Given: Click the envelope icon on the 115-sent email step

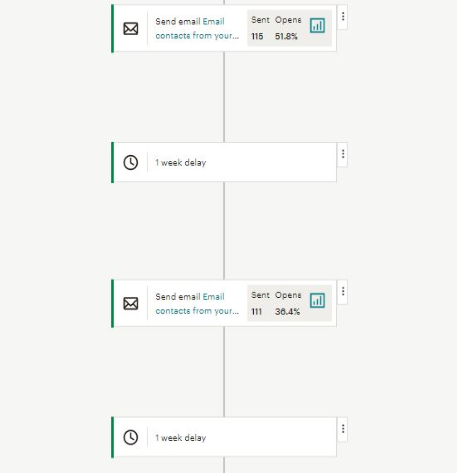Looking at the screenshot, I should click(131, 29).
